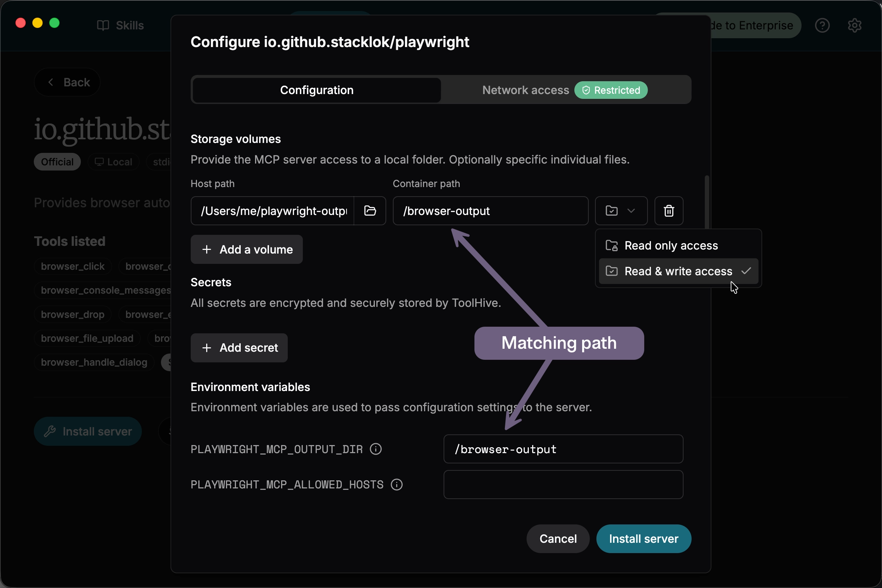Switch to the Configuration tab

[317, 90]
